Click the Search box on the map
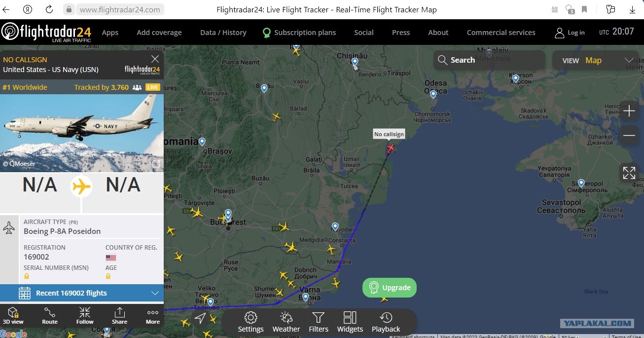Image resolution: width=644 pixels, height=338 pixels. (x=489, y=60)
